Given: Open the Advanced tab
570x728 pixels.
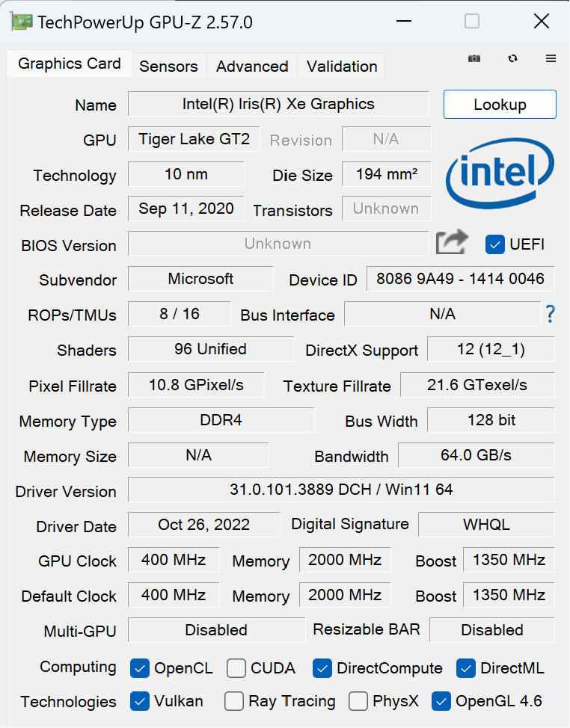Looking at the screenshot, I should tap(252, 66).
